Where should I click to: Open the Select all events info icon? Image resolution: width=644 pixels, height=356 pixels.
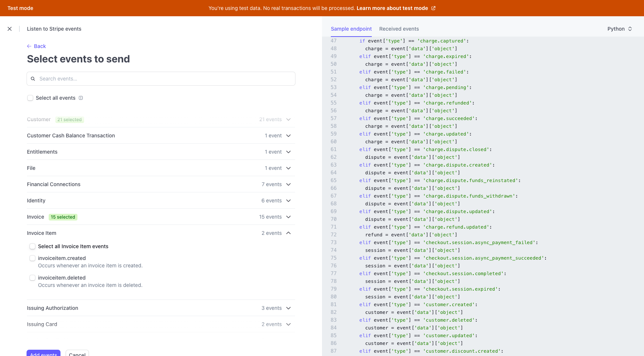pos(81,98)
